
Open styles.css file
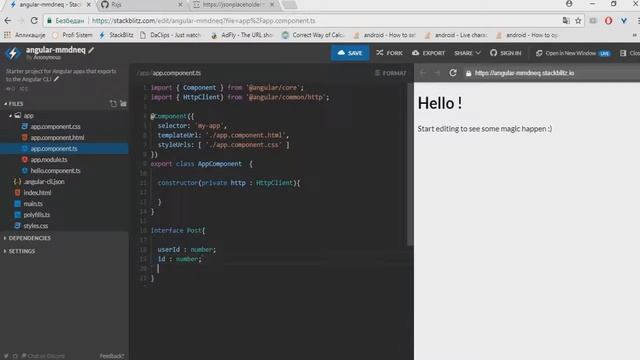click(x=36, y=226)
